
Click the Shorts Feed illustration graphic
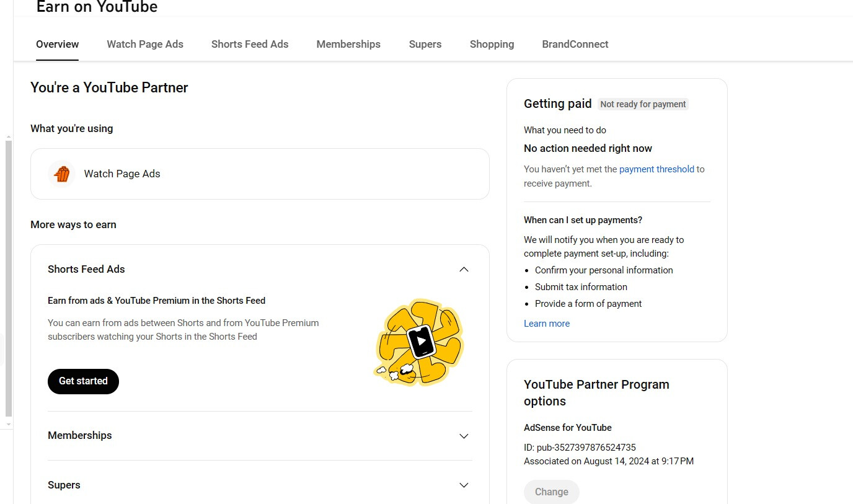(x=420, y=342)
